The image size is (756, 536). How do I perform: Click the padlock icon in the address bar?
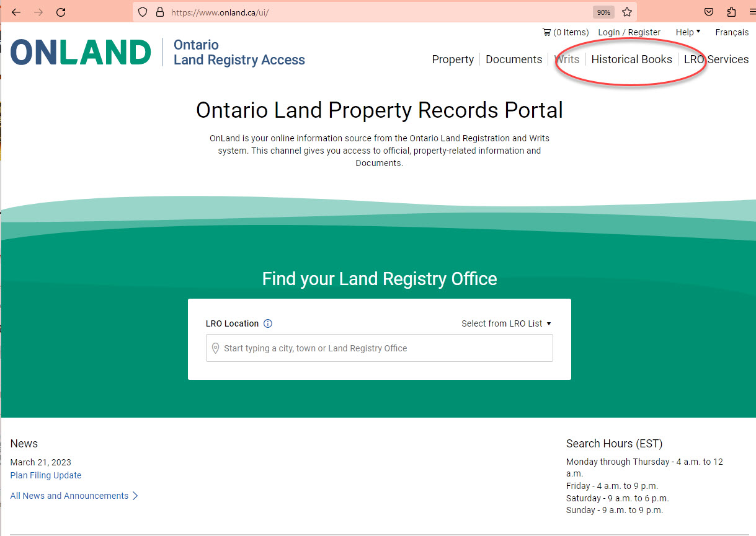coord(160,12)
